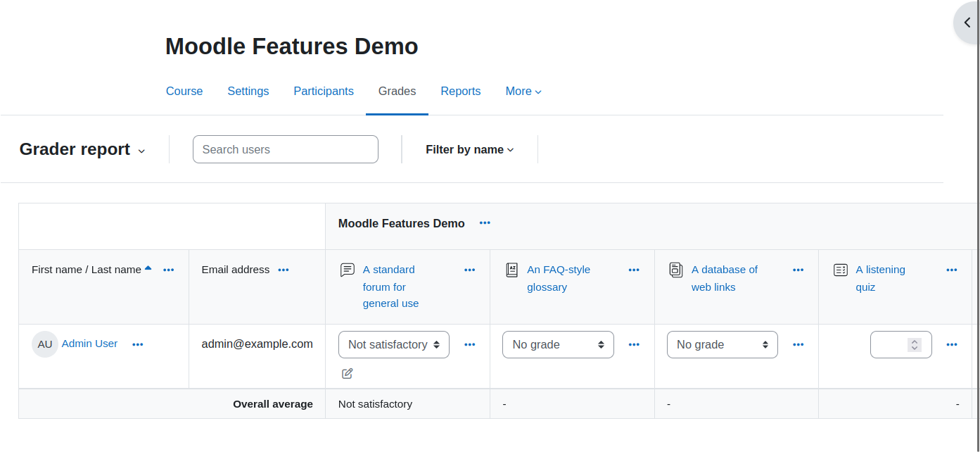Open the Grader report dropdown

82,149
